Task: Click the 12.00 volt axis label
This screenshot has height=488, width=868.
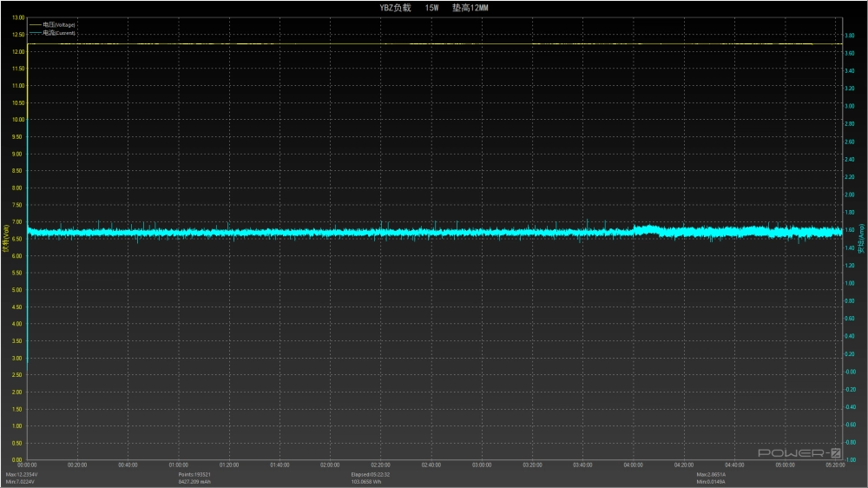Action: pos(18,52)
